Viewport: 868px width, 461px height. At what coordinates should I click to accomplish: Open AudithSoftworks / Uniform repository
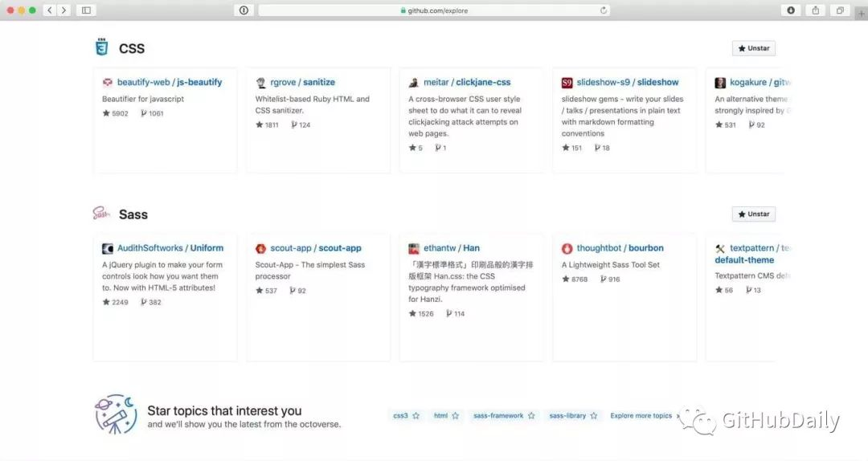[x=170, y=248]
